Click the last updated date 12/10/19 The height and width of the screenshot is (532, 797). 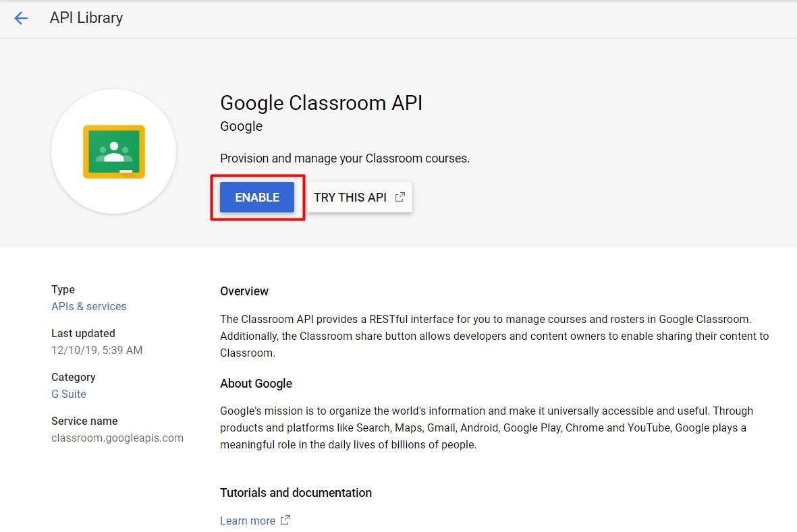tap(97, 350)
